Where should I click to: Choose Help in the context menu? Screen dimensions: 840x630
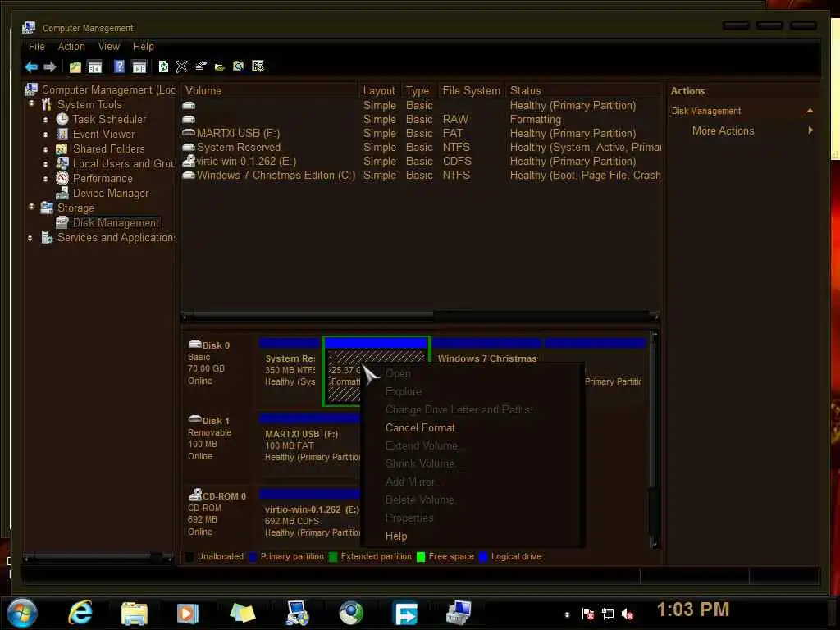pos(396,536)
